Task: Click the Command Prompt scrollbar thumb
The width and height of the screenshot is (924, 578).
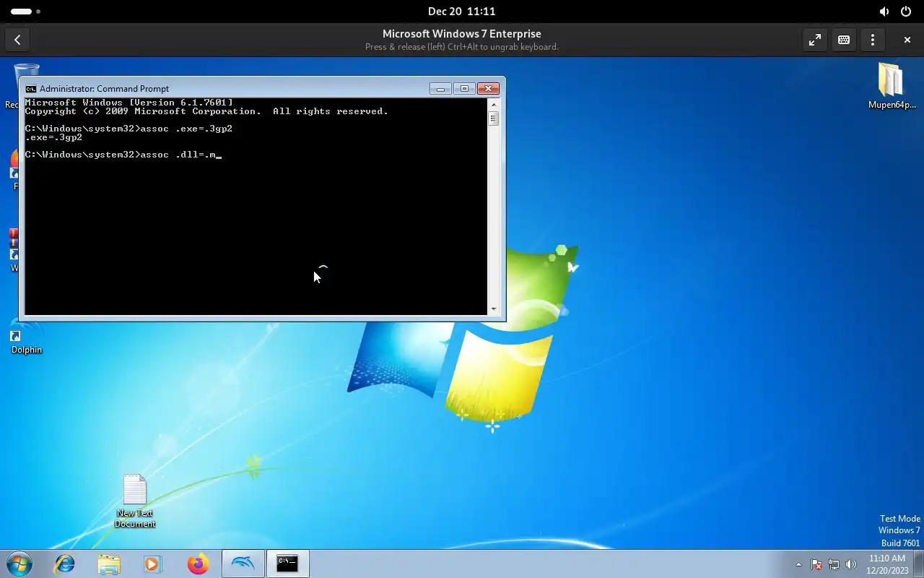Action: pyautogui.click(x=494, y=118)
